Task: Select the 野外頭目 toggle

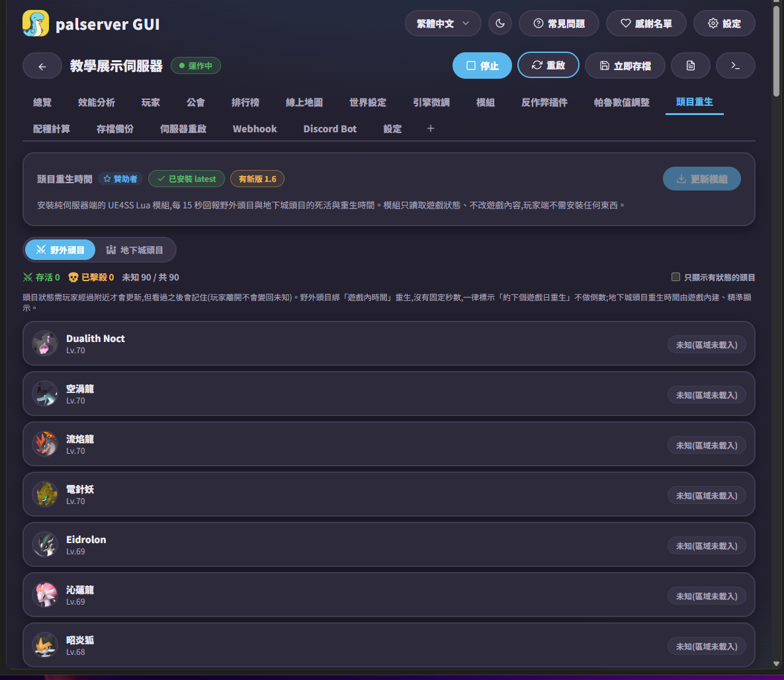Action: click(x=60, y=250)
